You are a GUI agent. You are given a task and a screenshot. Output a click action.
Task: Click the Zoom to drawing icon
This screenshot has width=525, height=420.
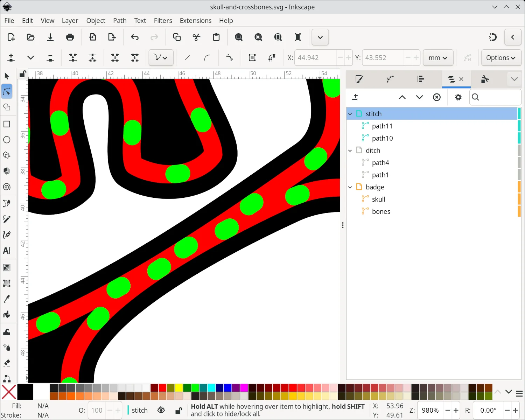258,37
